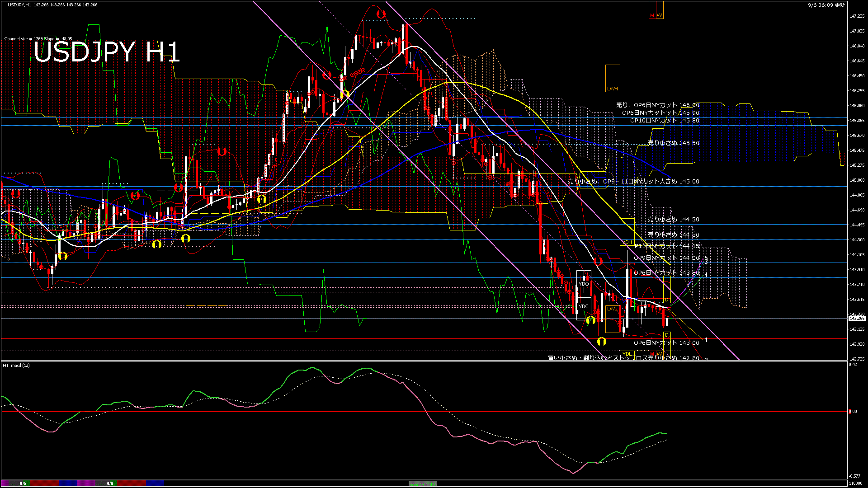Click the red down-arrow at the chart peak
The height and width of the screenshot is (488, 868).
[381, 14]
